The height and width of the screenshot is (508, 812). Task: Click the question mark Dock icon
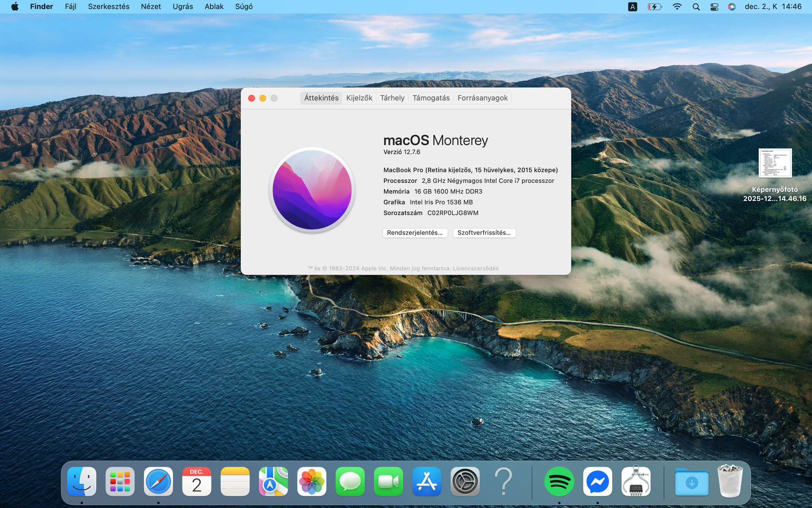[504, 481]
